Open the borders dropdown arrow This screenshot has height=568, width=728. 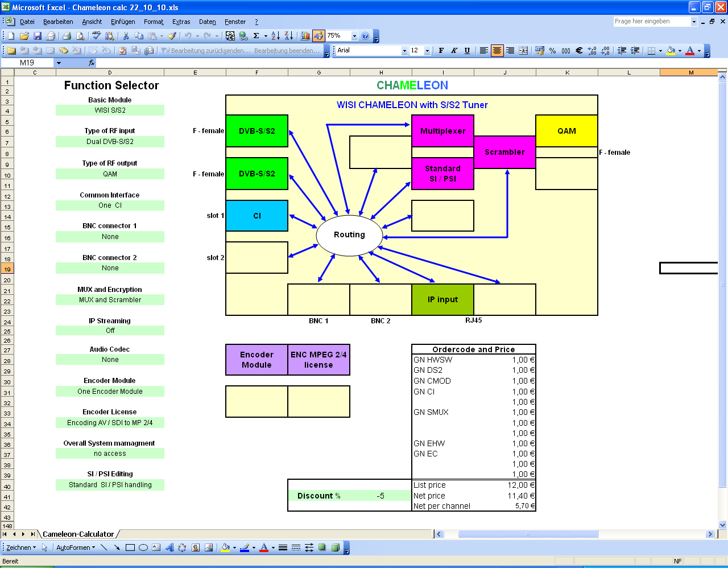pos(660,51)
